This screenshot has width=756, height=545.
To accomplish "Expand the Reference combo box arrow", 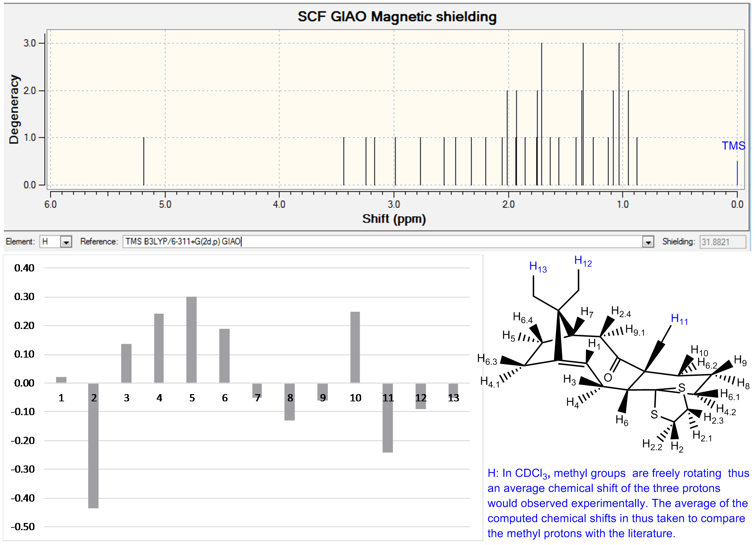I will pyautogui.click(x=648, y=242).
